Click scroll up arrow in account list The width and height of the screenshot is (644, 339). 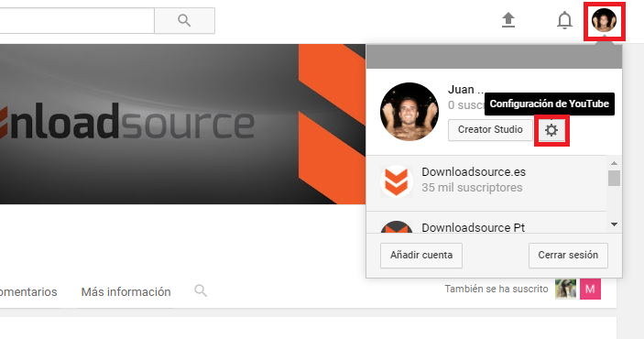614,163
